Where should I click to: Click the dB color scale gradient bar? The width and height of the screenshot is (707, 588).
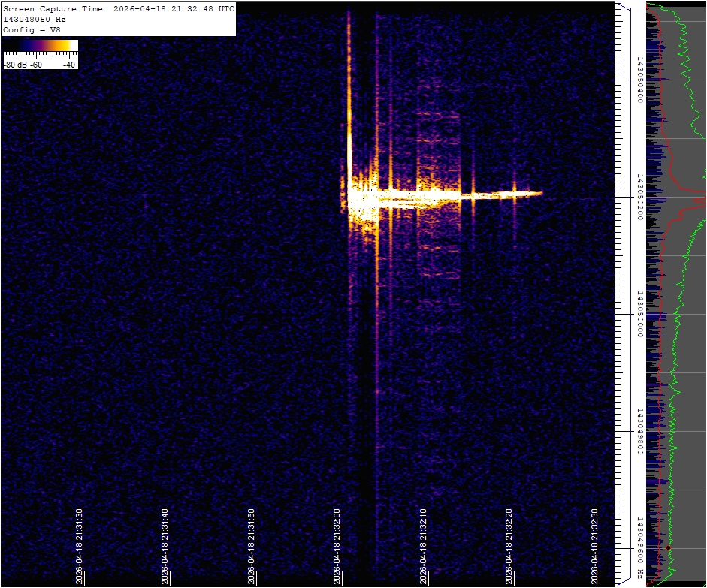[x=41, y=46]
